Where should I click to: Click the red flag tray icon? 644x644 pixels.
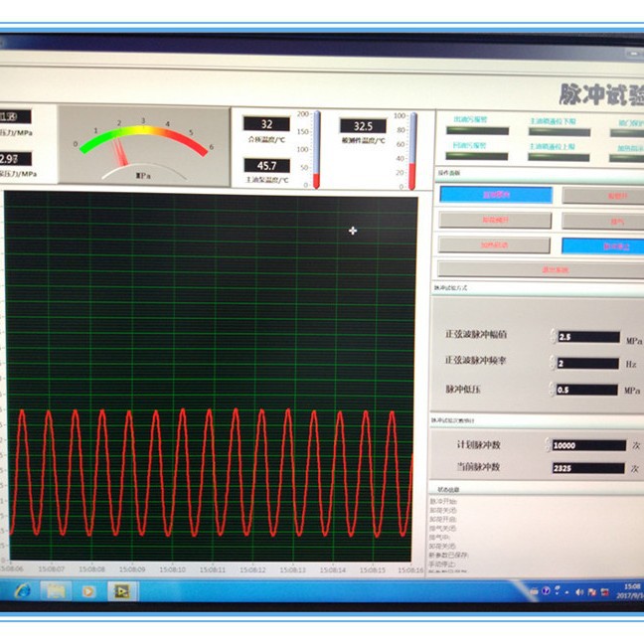pyautogui.click(x=592, y=592)
